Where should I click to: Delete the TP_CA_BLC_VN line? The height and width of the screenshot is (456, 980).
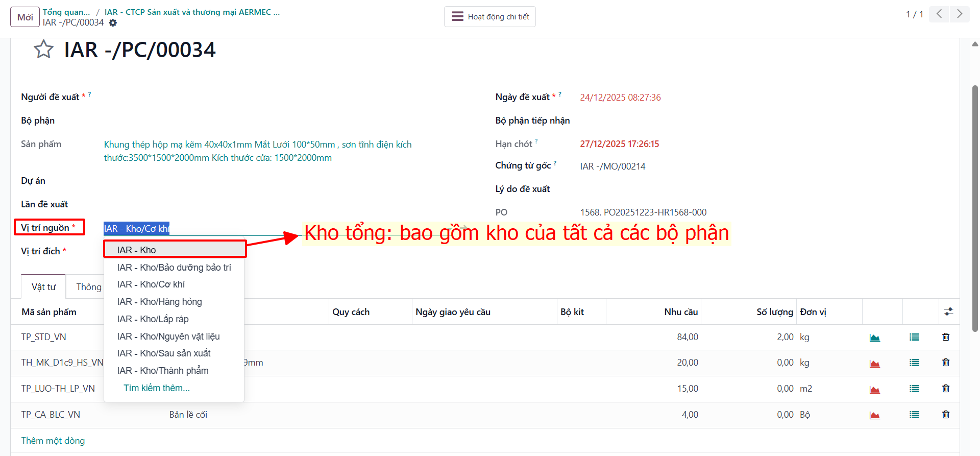click(x=946, y=415)
